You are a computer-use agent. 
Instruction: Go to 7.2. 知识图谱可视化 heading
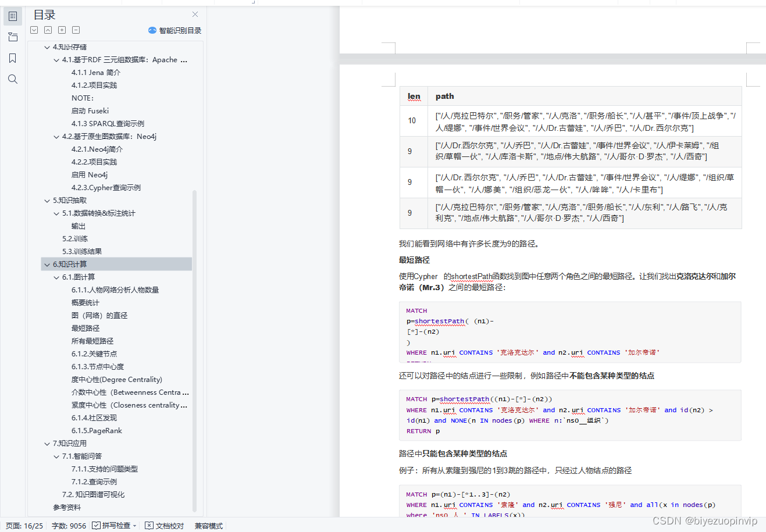[93, 495]
